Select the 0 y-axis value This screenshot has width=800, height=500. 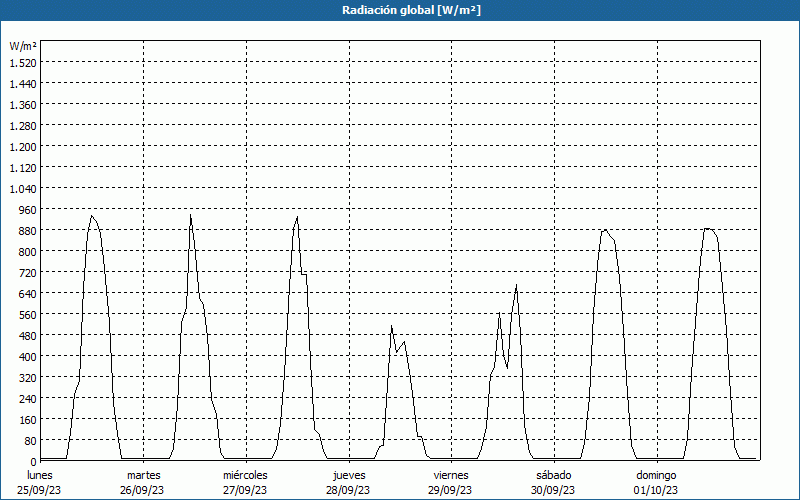click(34, 462)
